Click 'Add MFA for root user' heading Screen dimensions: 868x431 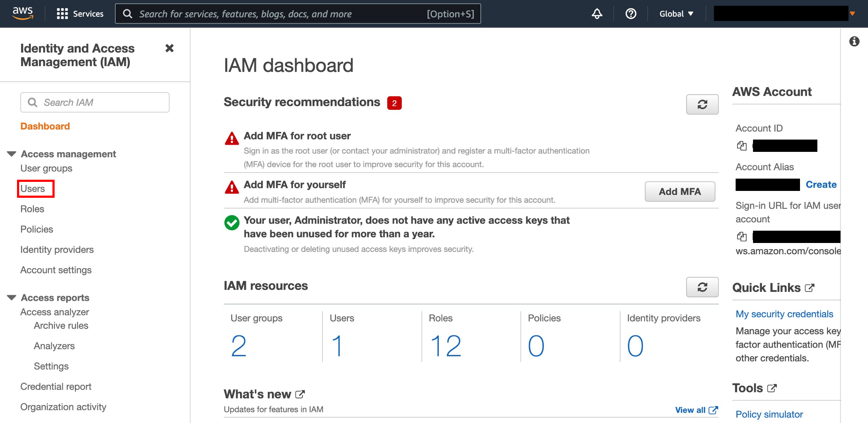point(297,136)
